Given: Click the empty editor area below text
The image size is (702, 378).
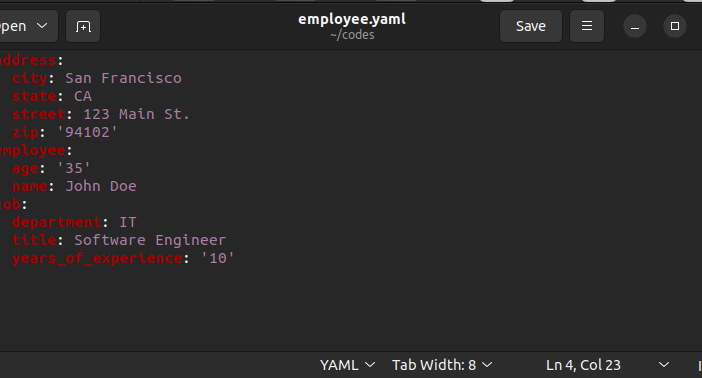Looking at the screenshot, I should [351, 309].
